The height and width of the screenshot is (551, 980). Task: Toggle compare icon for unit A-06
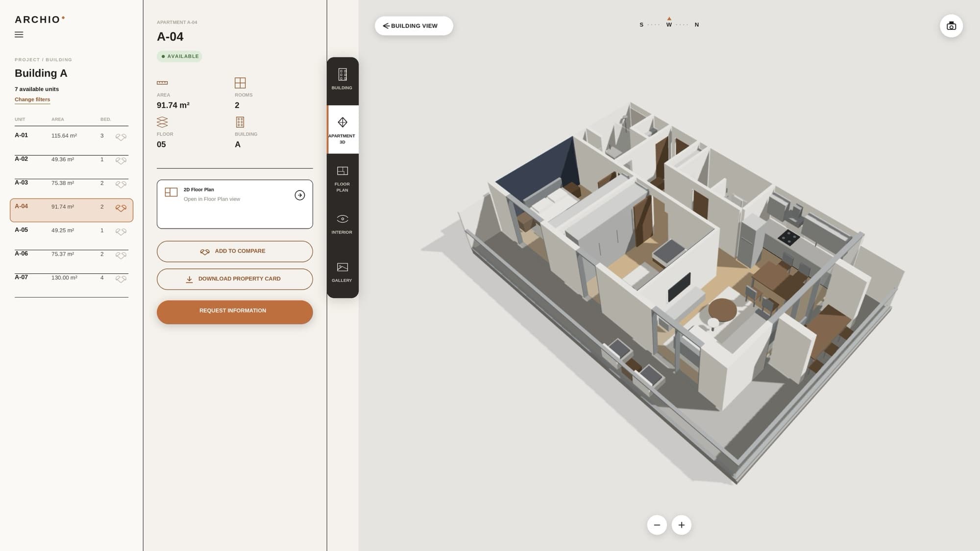[x=121, y=256]
